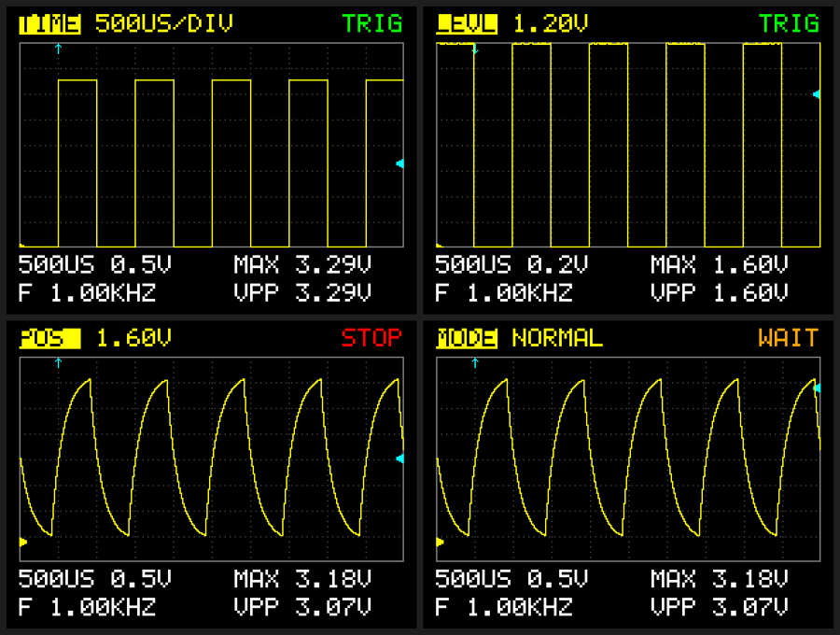The width and height of the screenshot is (840, 635).
Task: Click the yellow ground marker in the LEVL panel
Action: point(440,246)
